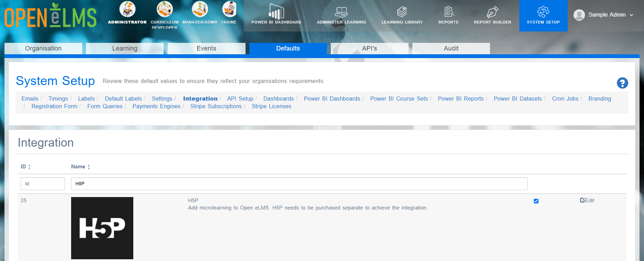Click the Open eLMS logo
This screenshot has width=644, height=261.
[50, 16]
